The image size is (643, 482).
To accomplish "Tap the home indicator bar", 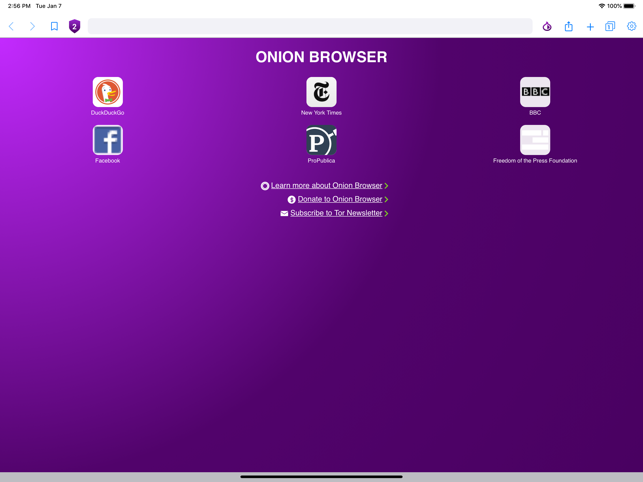I will coord(322,477).
